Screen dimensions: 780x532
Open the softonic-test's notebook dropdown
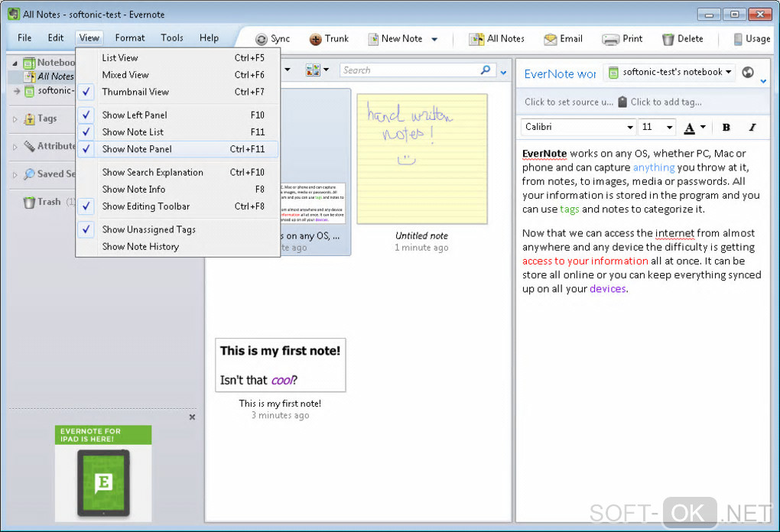pos(670,72)
